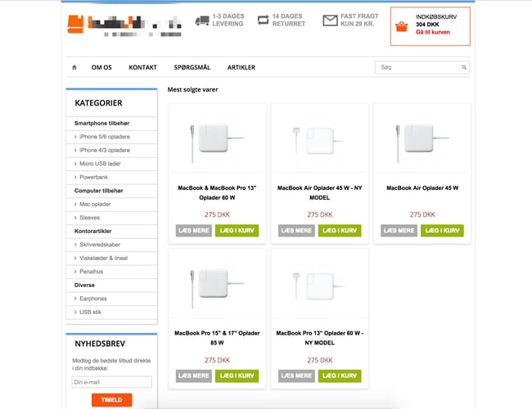Add MacBook Pro 13" 60 W NY MODEL to basket
This screenshot has height=409, width=532.
point(340,375)
